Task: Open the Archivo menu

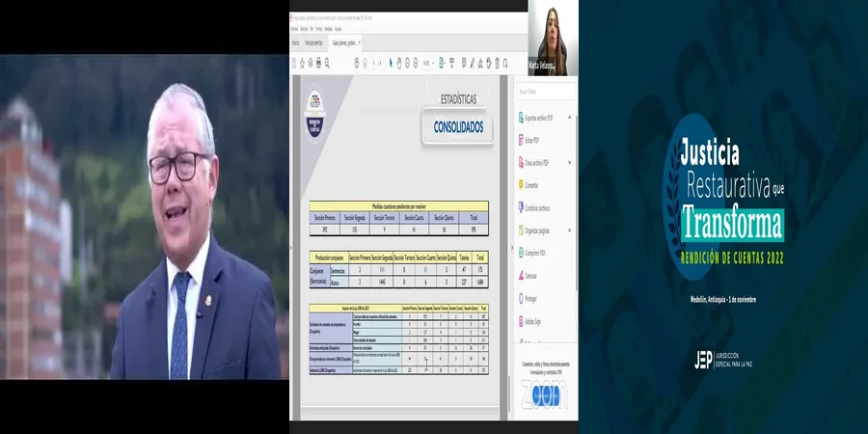Action: pos(294,28)
